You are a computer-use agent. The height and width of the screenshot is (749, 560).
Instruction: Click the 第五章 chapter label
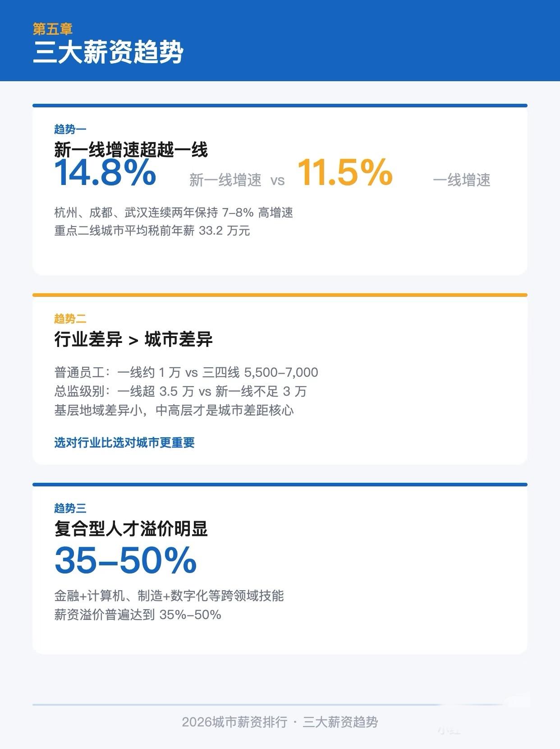(x=52, y=29)
